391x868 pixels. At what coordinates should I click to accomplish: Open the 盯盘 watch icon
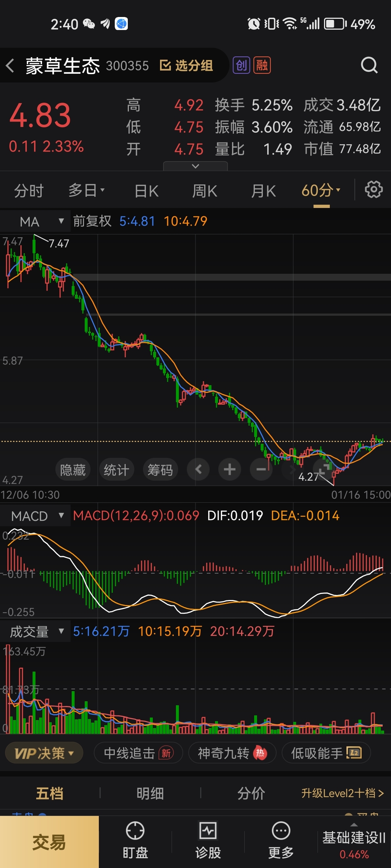135,840
